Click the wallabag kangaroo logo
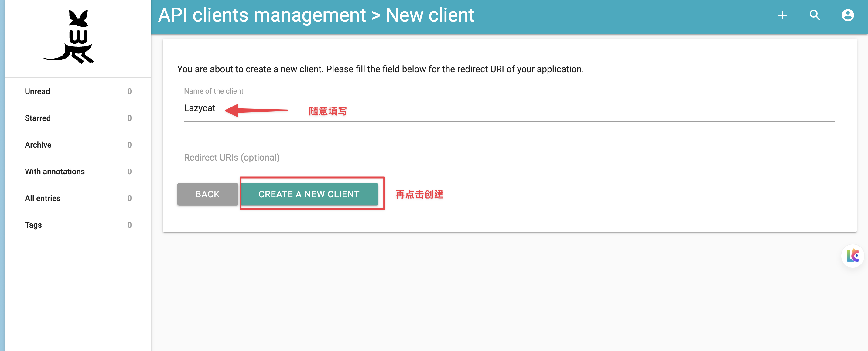This screenshot has width=868, height=351. [69, 37]
